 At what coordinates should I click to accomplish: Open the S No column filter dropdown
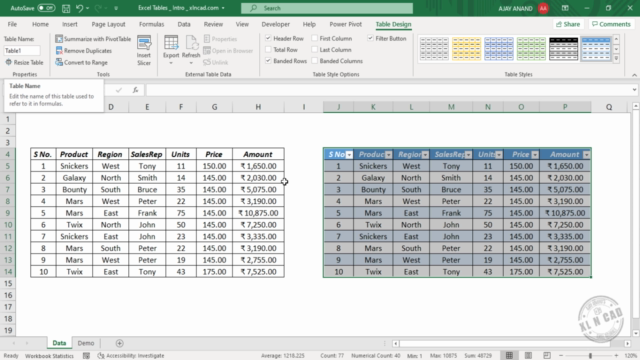(x=349, y=155)
